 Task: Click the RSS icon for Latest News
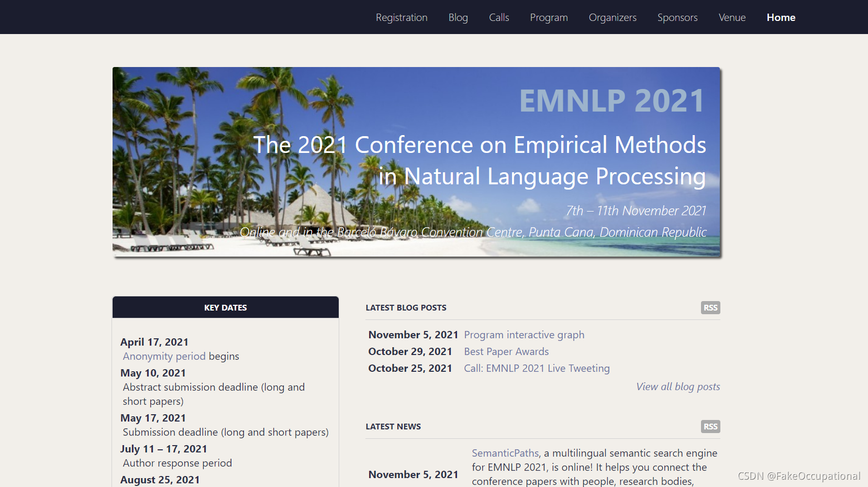coord(710,426)
